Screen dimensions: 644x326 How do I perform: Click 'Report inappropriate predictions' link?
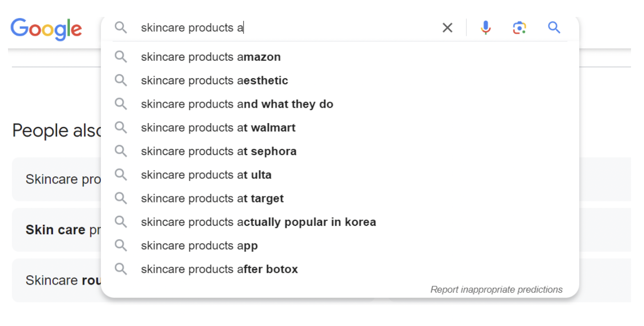[x=496, y=290]
